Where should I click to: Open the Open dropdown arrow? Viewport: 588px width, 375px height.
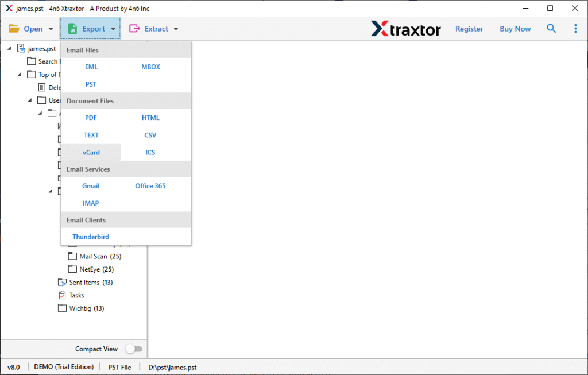[51, 29]
